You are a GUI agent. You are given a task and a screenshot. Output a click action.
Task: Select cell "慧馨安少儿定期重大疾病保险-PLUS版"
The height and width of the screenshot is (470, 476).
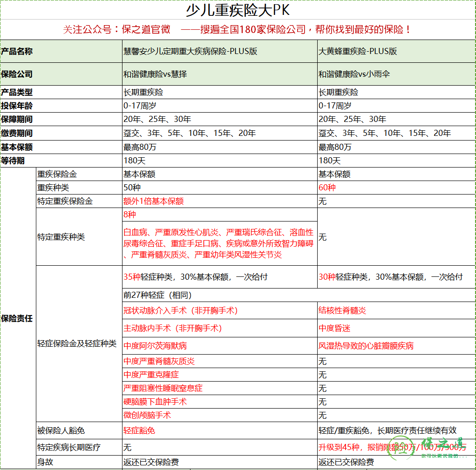click(220, 51)
